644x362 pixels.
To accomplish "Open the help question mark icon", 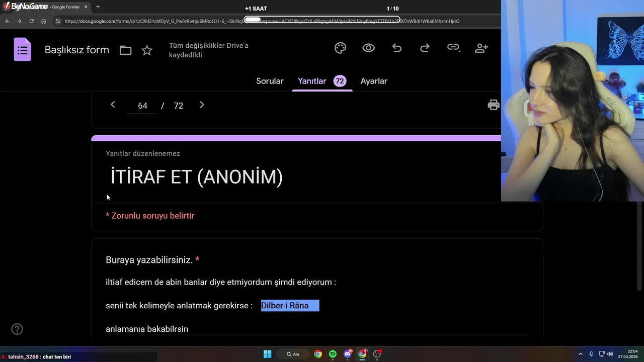I will click(17, 329).
